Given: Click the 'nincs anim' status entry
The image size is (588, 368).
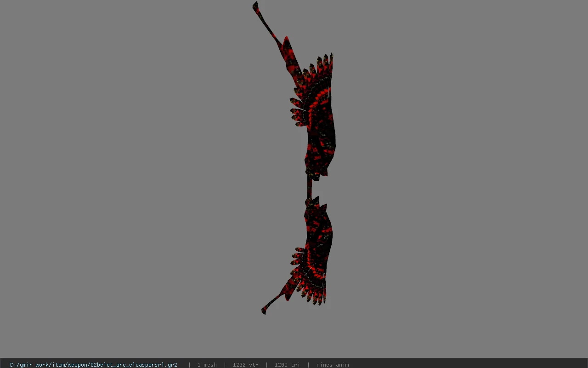Looking at the screenshot, I should pos(333,365).
